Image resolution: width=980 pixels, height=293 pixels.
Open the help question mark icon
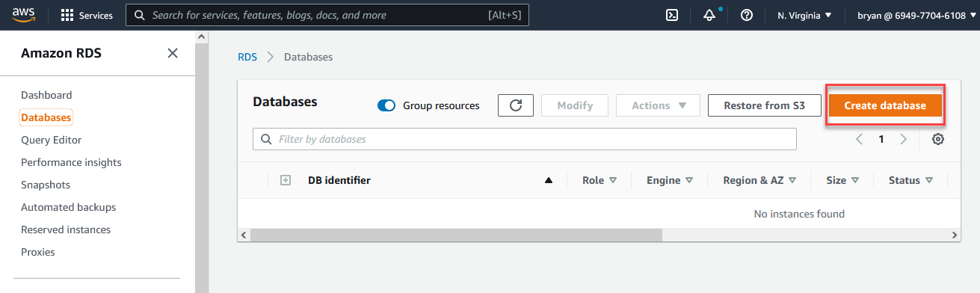[x=746, y=15]
